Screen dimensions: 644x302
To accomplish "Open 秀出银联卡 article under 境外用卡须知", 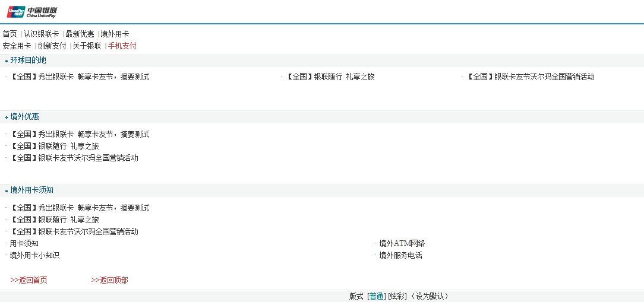I will [x=79, y=208].
